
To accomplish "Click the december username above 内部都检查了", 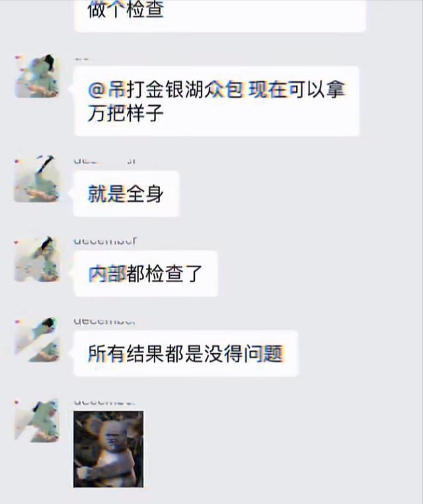I will click(105, 241).
